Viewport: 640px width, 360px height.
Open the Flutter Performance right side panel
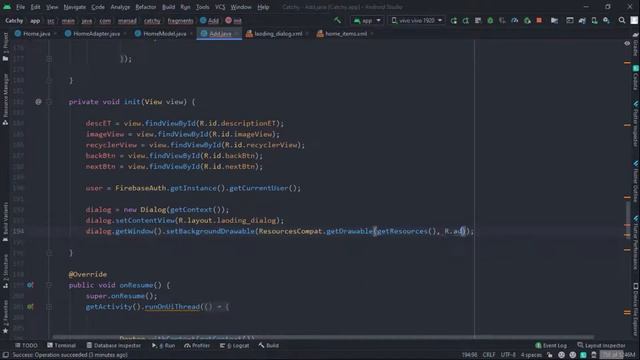(x=635, y=243)
